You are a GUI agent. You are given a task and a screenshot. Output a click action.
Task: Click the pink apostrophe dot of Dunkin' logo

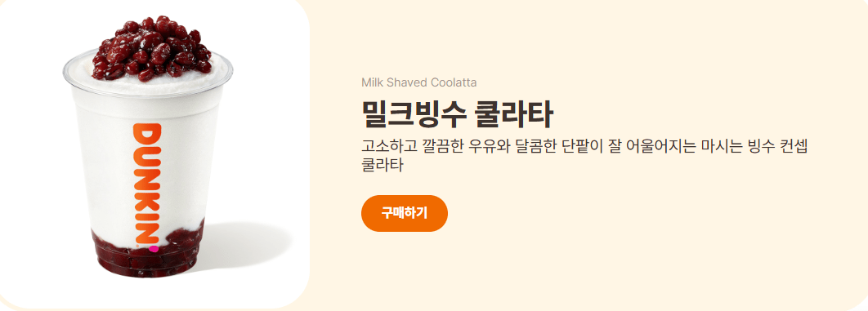[154, 249]
